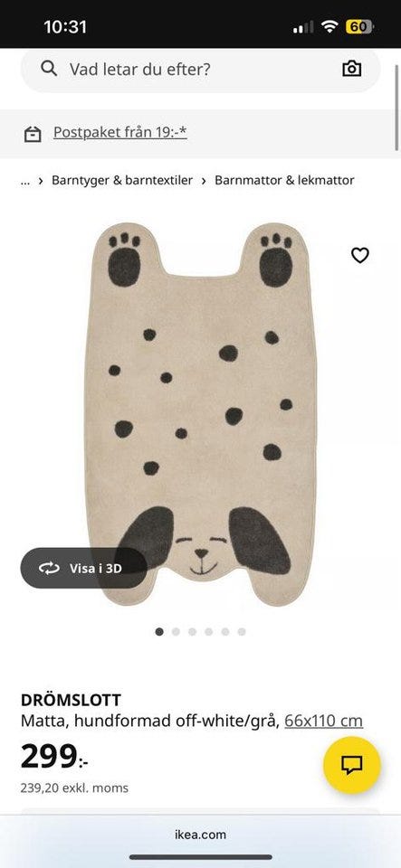The height and width of the screenshot is (868, 401).
Task: Tap the camera visual search icon
Action: [352, 69]
